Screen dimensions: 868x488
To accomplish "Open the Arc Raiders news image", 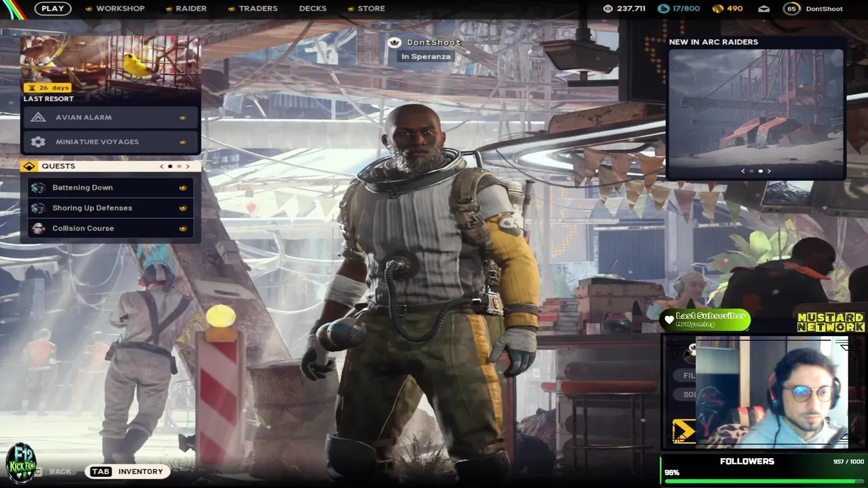I will 755,107.
